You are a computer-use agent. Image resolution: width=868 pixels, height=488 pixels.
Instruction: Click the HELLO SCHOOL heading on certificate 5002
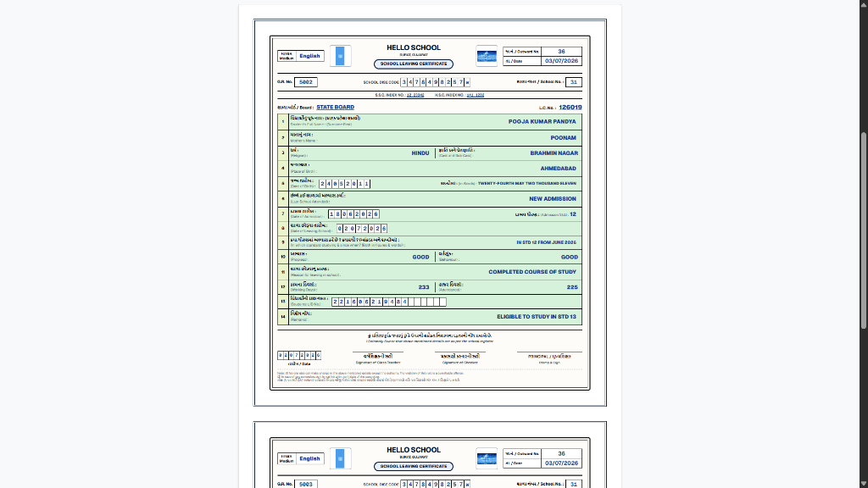coord(414,47)
